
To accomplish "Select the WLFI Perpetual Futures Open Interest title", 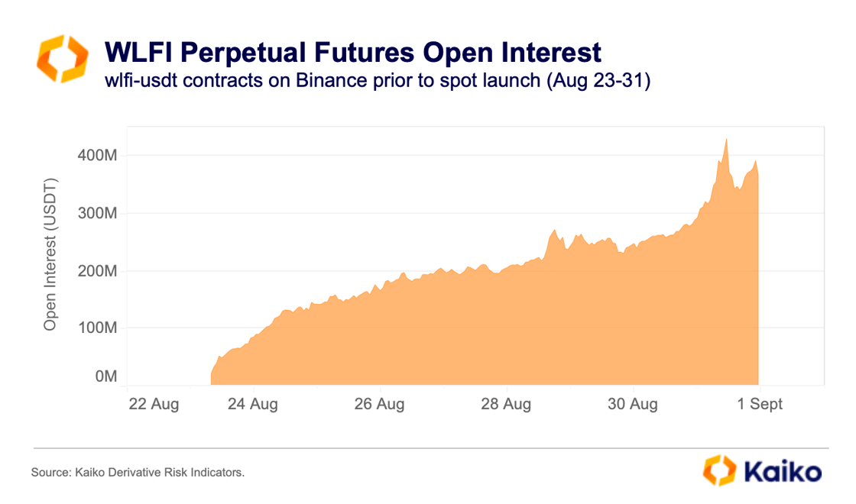I will click(353, 52).
